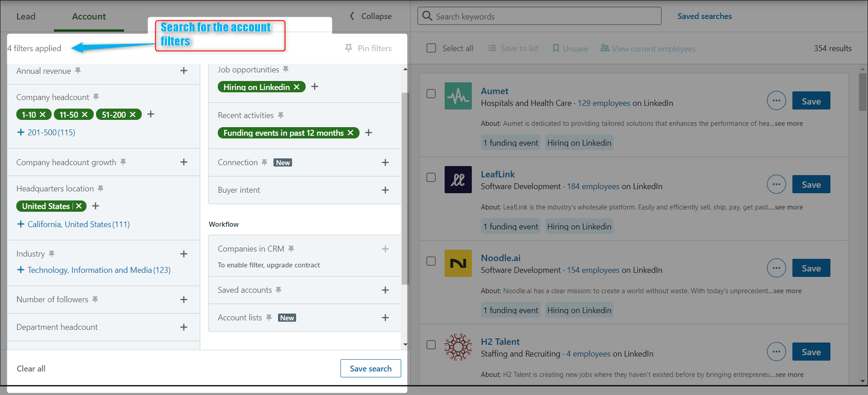Add another Company headcount value
868x395 pixels.
click(151, 114)
